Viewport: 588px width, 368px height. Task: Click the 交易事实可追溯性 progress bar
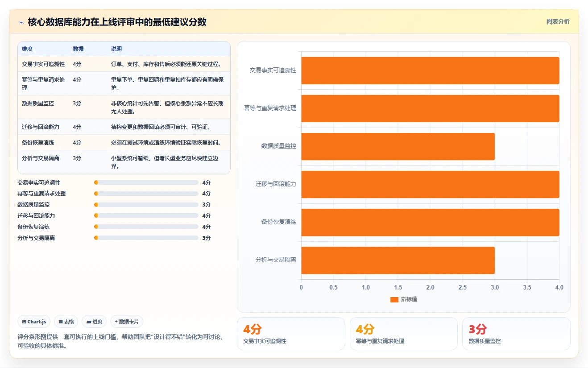click(x=146, y=182)
